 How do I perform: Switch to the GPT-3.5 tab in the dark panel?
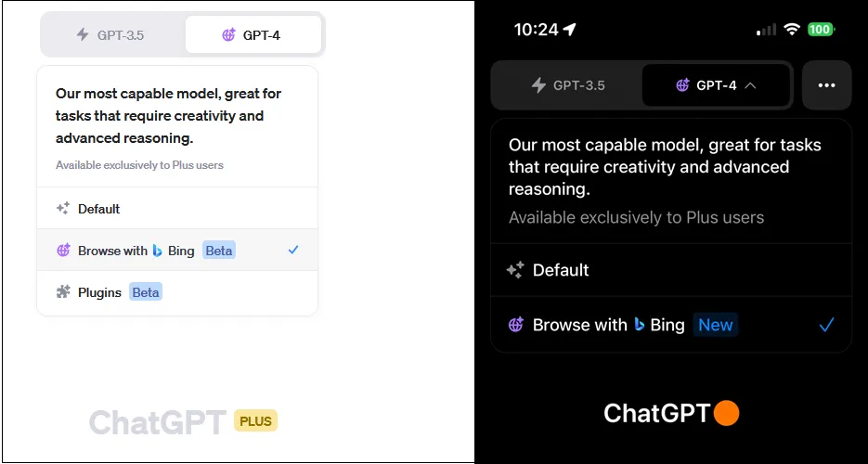[x=567, y=85]
